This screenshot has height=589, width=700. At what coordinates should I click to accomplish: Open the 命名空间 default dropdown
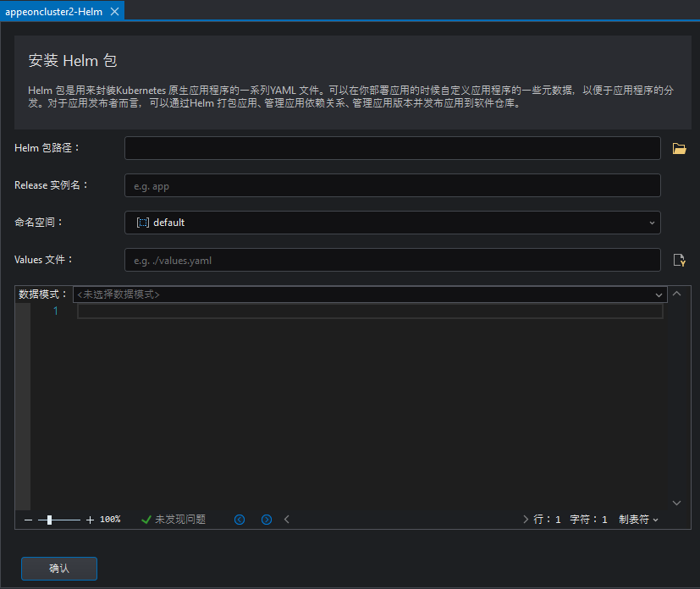point(393,223)
